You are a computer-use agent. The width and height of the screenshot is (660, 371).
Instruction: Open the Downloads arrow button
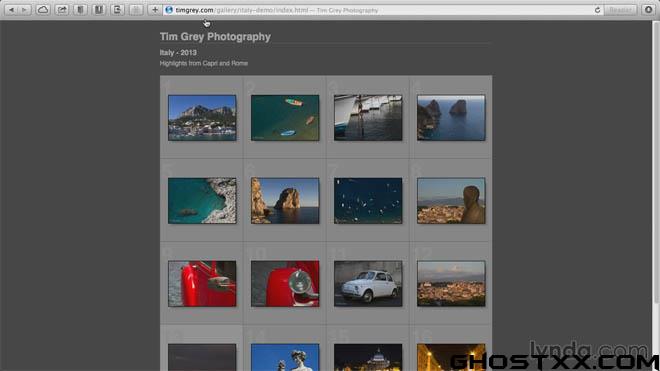(649, 10)
